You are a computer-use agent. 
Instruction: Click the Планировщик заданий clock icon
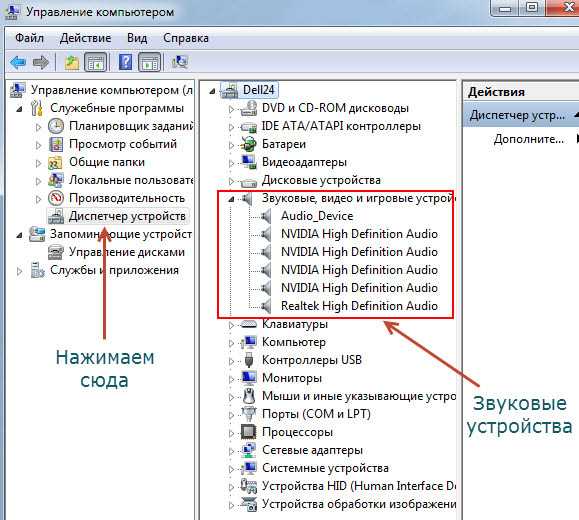(56, 126)
